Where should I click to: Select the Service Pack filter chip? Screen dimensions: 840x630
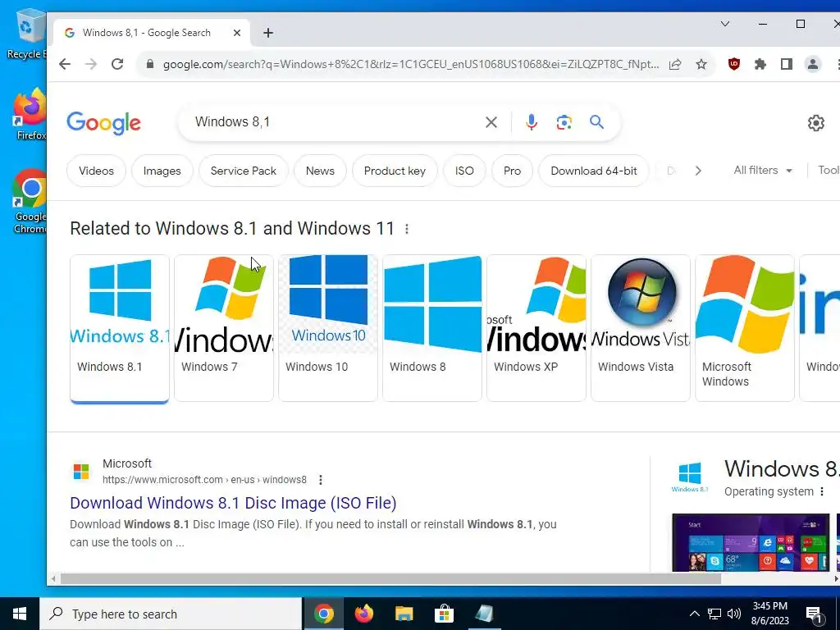pos(243,171)
